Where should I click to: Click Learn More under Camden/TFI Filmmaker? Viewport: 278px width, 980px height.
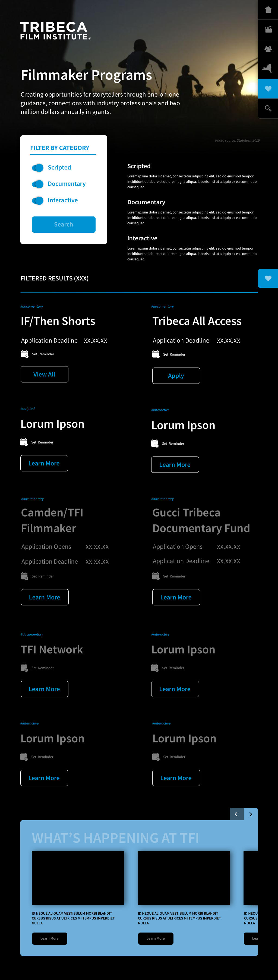[x=45, y=597]
